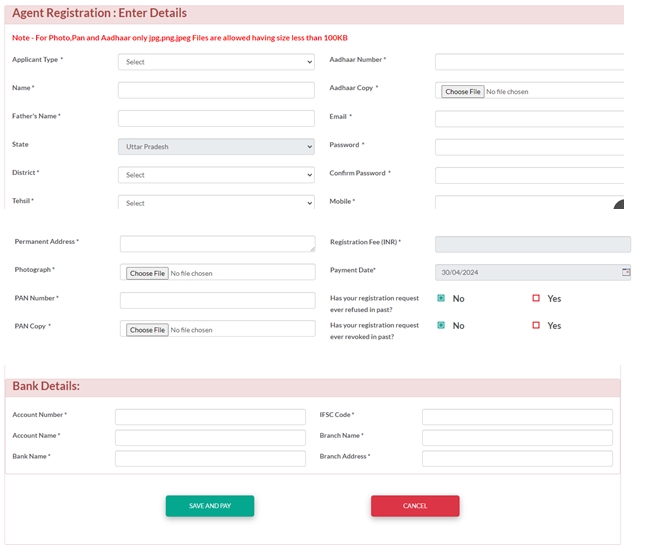This screenshot has height=557, width=645.
Task: Choose File for PAN Copy
Action: (x=147, y=330)
